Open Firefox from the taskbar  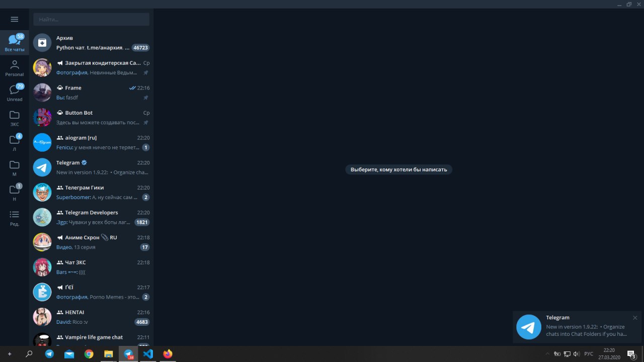[168, 354]
